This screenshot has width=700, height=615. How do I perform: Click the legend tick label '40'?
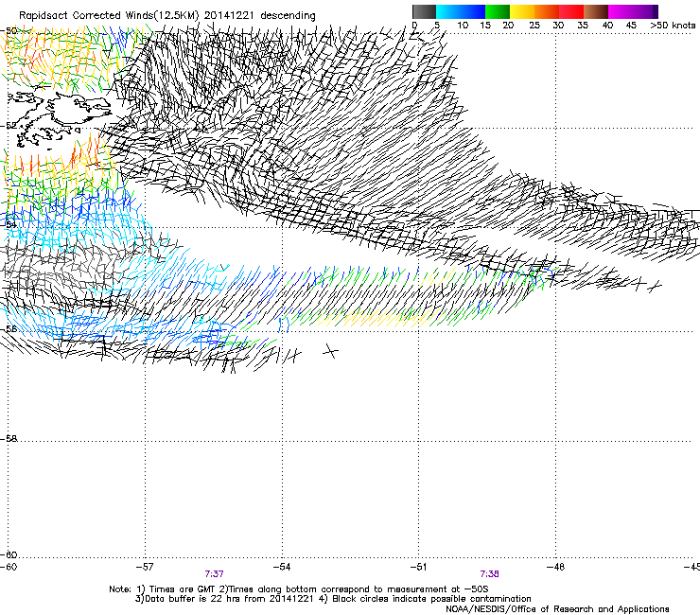coord(607,26)
